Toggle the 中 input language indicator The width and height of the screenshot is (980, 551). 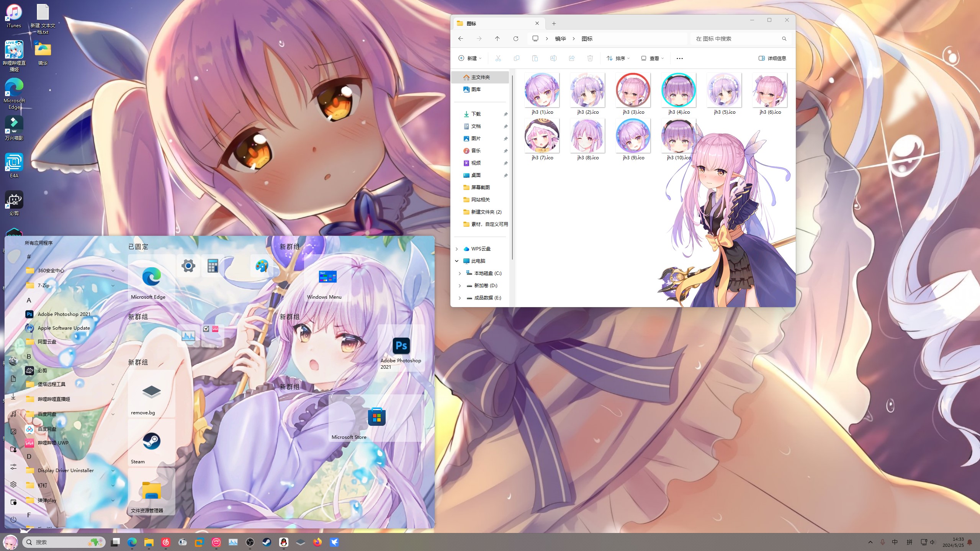click(895, 542)
